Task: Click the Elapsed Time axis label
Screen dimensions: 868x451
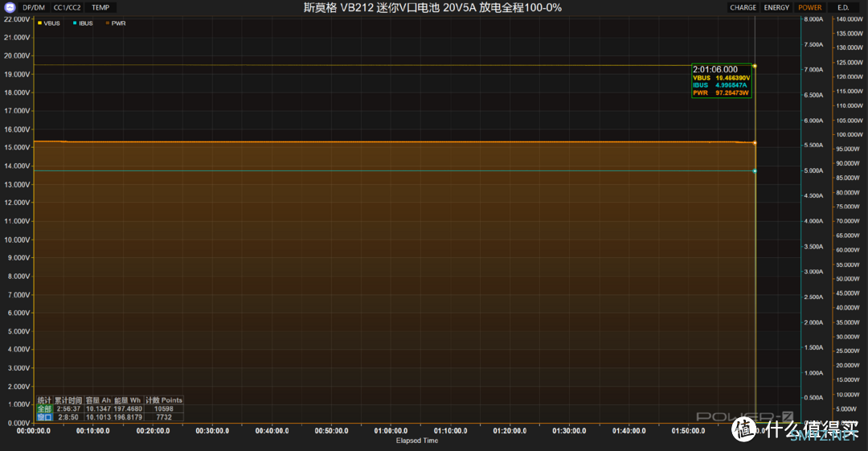Action: point(417,441)
